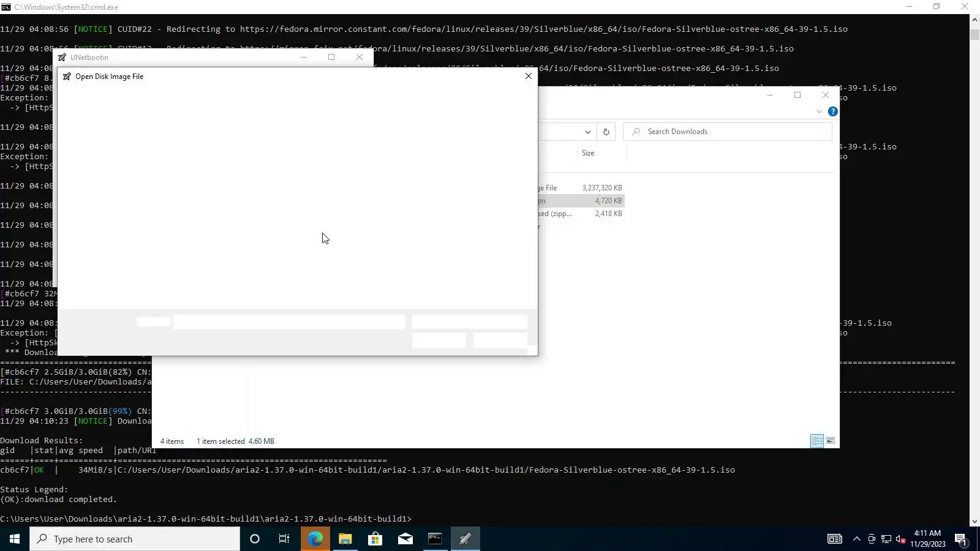Viewport: 980px width, 551px height.
Task: Open the Mail app on the taskbar
Action: [x=405, y=539]
